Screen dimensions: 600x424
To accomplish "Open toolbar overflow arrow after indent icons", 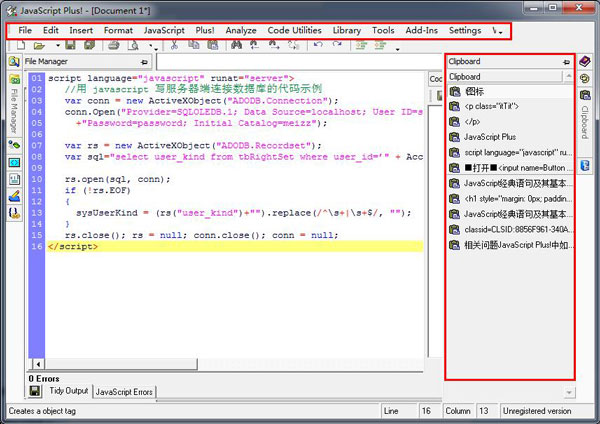I will (397, 49).
